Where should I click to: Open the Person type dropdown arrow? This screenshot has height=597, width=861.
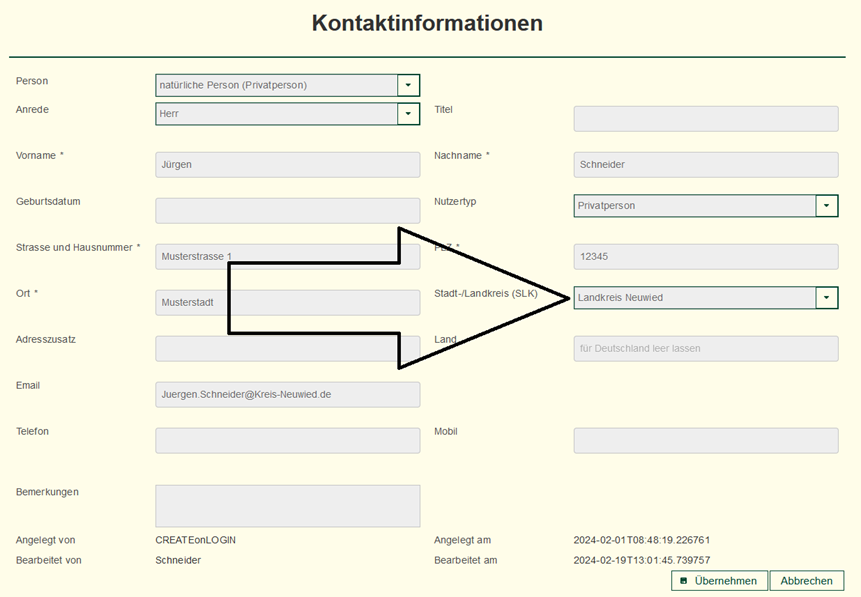(x=408, y=86)
